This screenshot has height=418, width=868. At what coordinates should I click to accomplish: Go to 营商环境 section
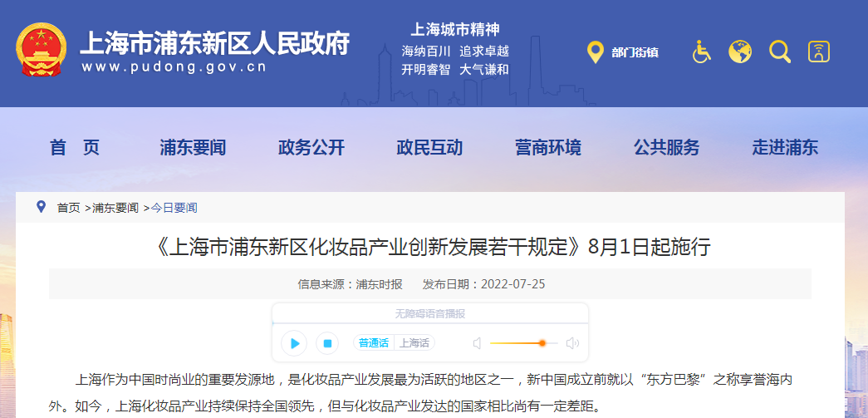[x=547, y=148]
